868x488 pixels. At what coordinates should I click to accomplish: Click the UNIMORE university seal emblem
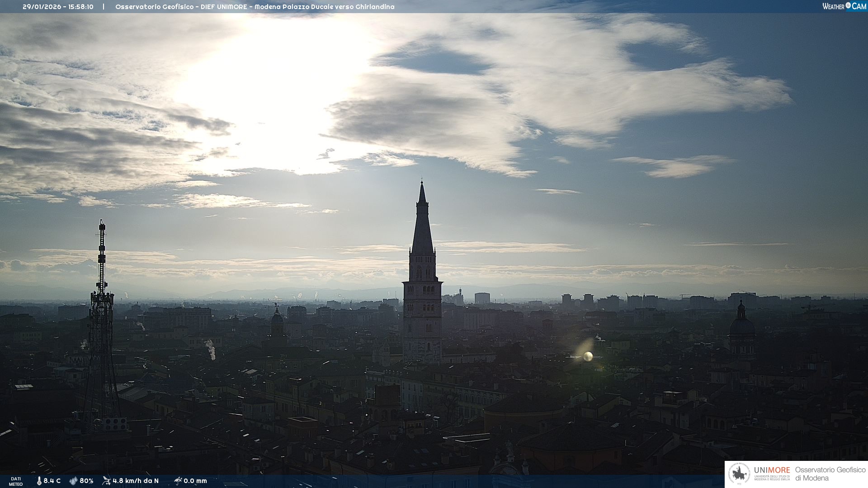coord(740,474)
